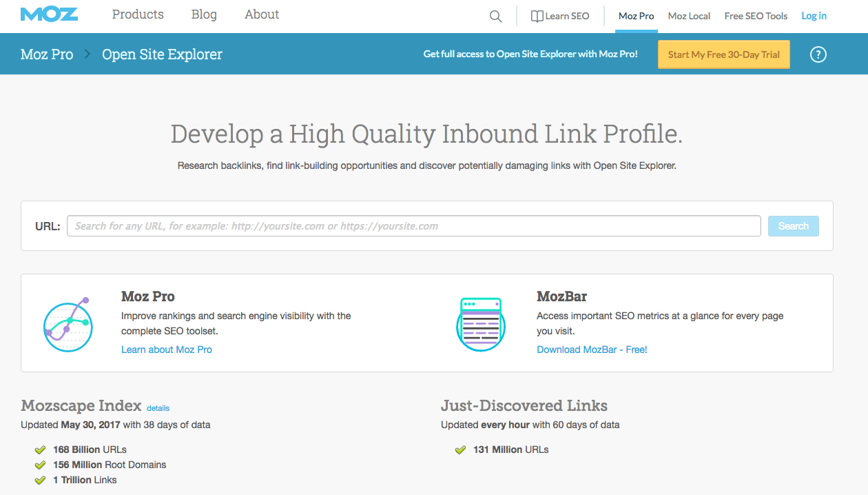868x495 pixels.
Task: Click the Moz Pro graph illustration icon
Action: (68, 325)
